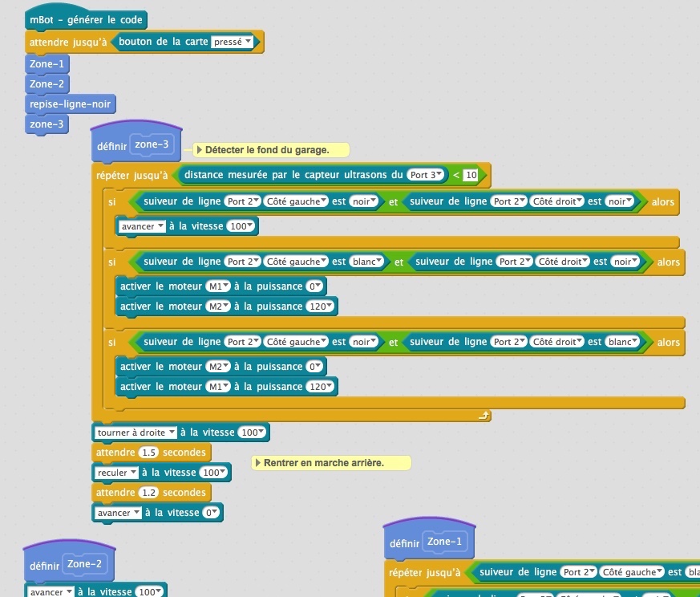This screenshot has height=597, width=700.
Task: Select the 'définir Zone-2' hat block
Action: coord(43,565)
